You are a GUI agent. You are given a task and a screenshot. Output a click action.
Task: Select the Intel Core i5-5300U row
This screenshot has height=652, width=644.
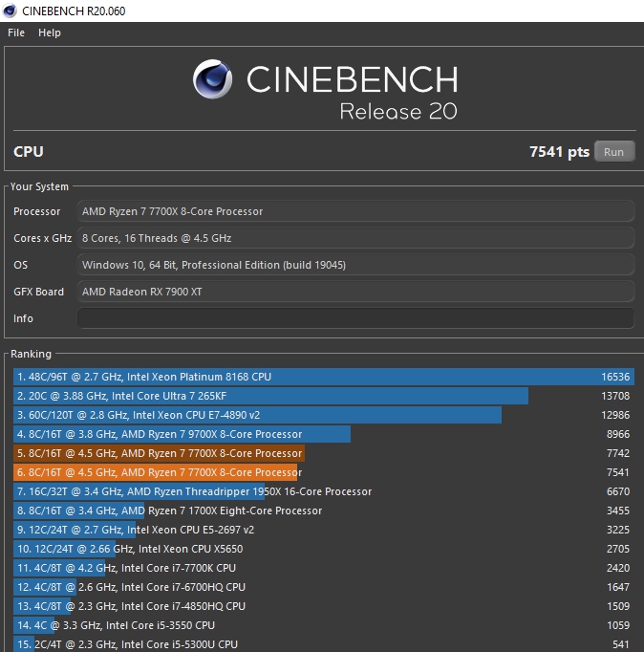tap(324, 644)
